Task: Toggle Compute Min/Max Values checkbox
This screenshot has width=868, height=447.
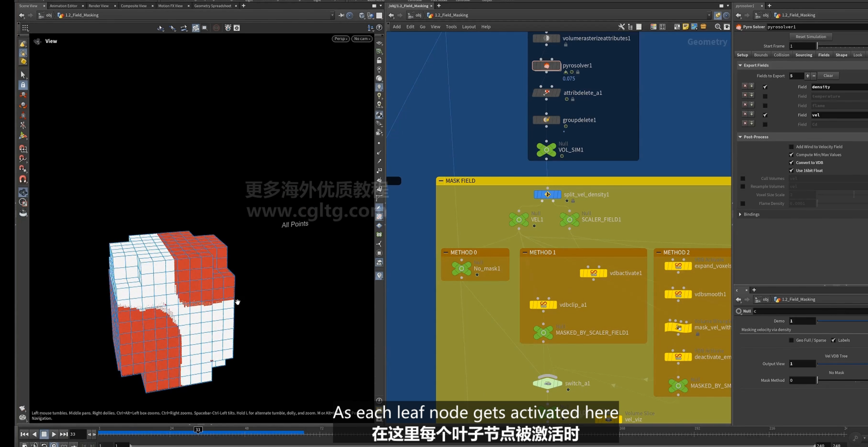Action: [791, 155]
